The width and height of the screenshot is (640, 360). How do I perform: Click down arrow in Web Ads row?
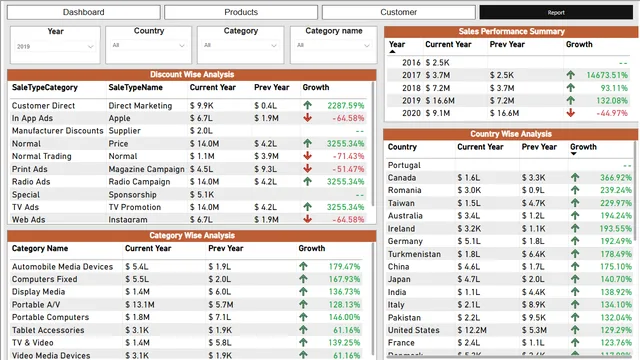(307, 219)
